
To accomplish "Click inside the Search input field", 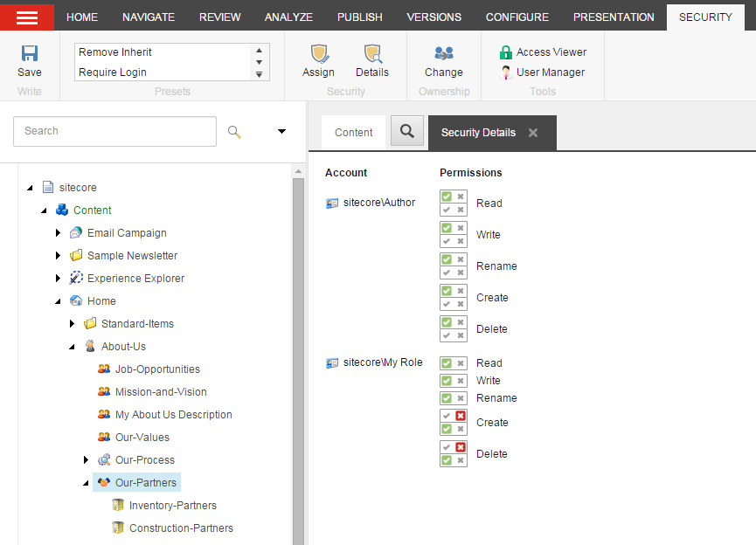I will tap(114, 132).
